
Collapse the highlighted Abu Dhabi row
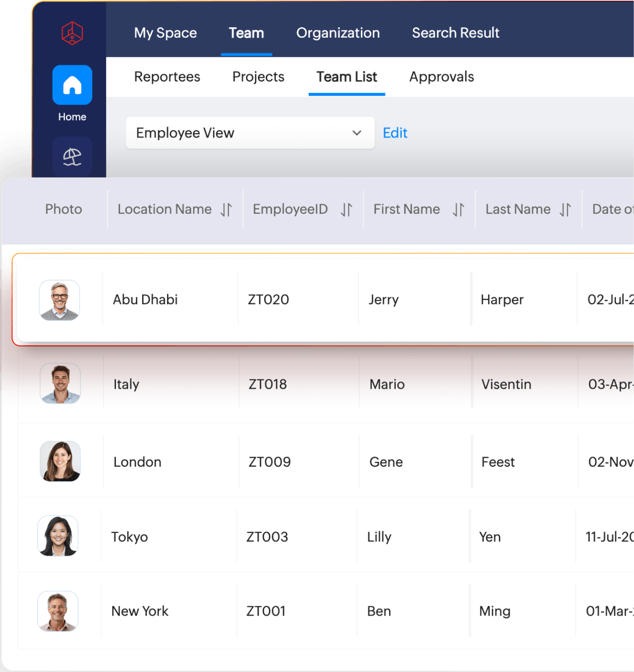coord(324,299)
